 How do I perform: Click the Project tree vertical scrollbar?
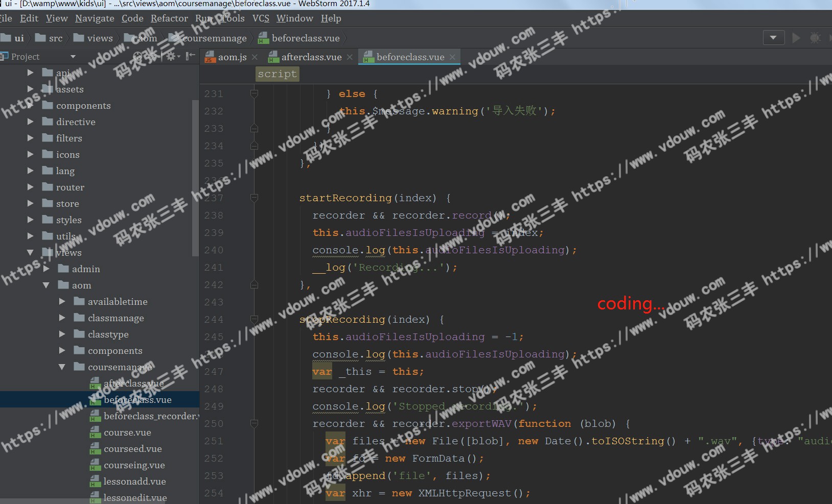click(x=195, y=179)
